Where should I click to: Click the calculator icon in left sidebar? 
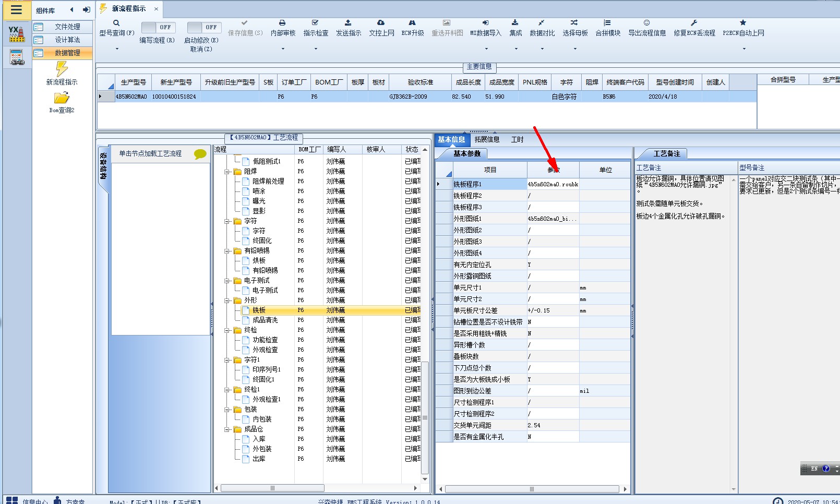click(x=17, y=57)
